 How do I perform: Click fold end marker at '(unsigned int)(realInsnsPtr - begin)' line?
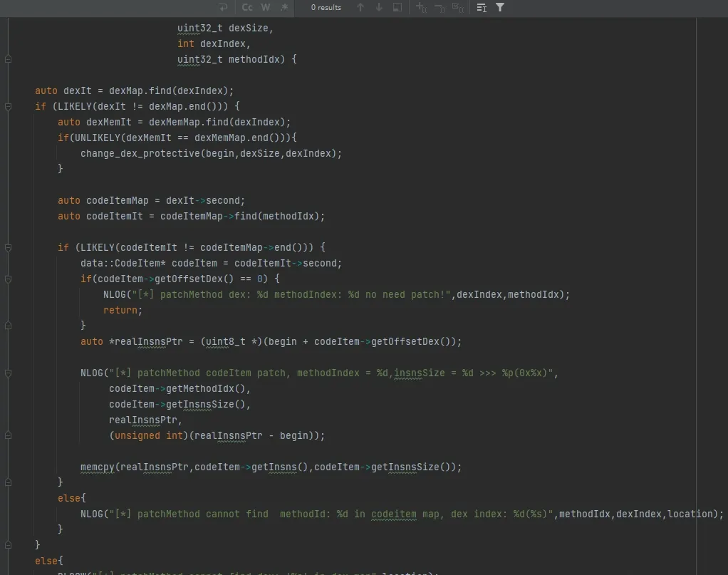click(x=8, y=435)
